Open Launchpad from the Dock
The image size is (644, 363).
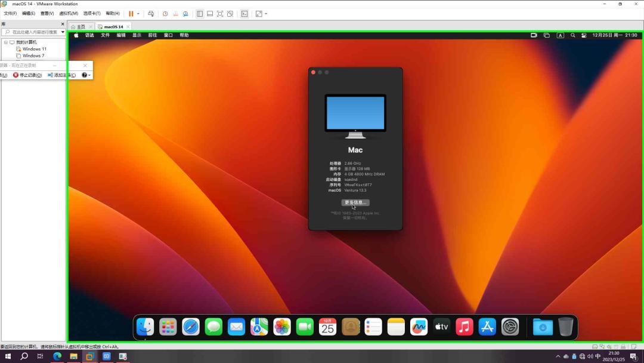[x=168, y=327]
